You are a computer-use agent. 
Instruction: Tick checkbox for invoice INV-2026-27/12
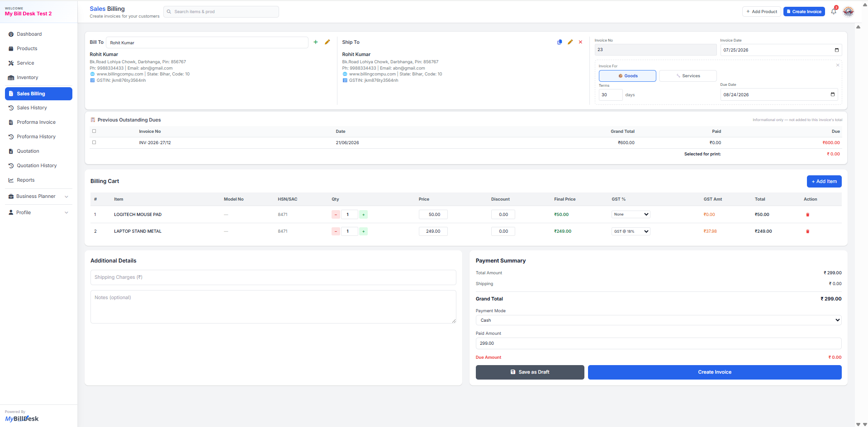(94, 142)
